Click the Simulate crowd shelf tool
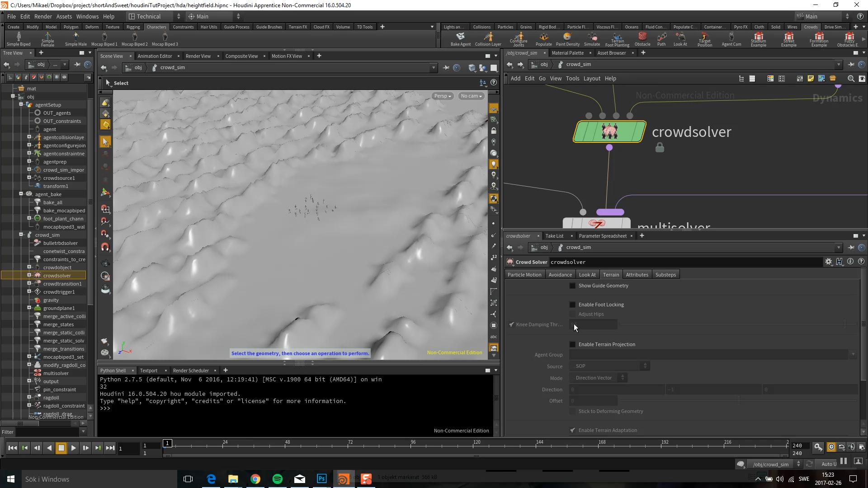 tap(592, 39)
